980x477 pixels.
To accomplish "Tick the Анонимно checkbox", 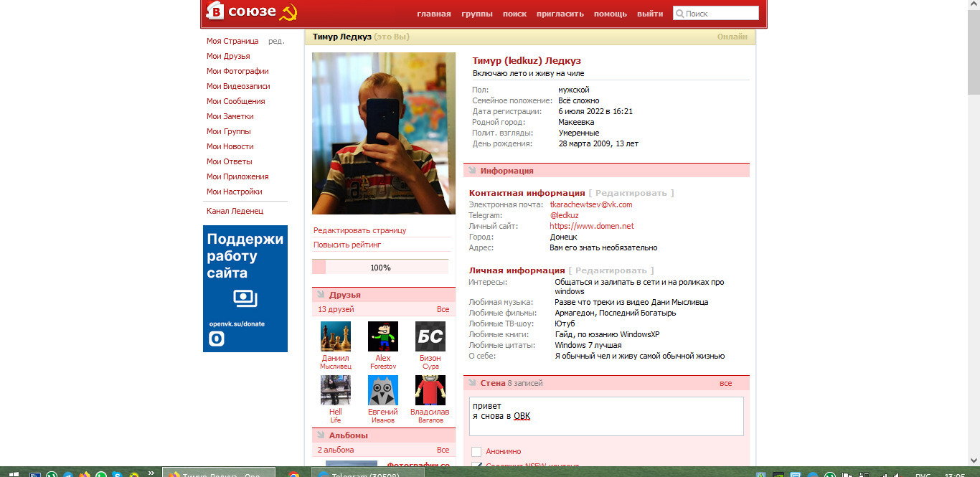I will [476, 451].
